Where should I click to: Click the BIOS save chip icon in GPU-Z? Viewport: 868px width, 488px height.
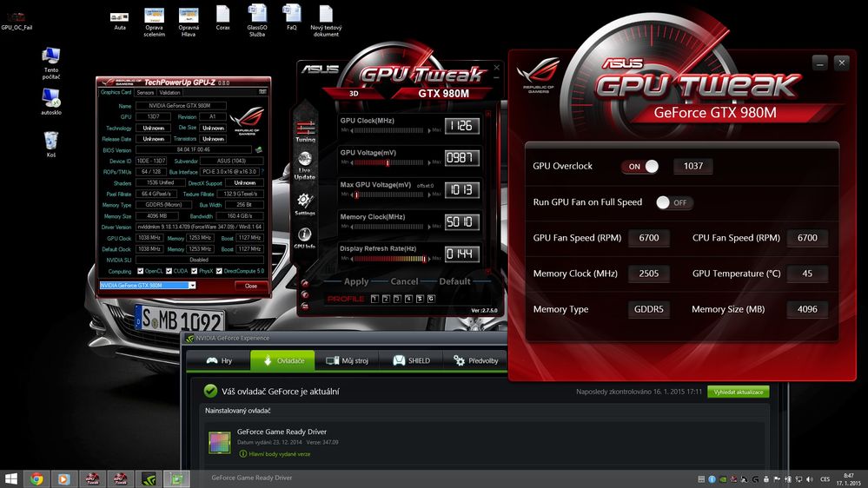click(259, 149)
